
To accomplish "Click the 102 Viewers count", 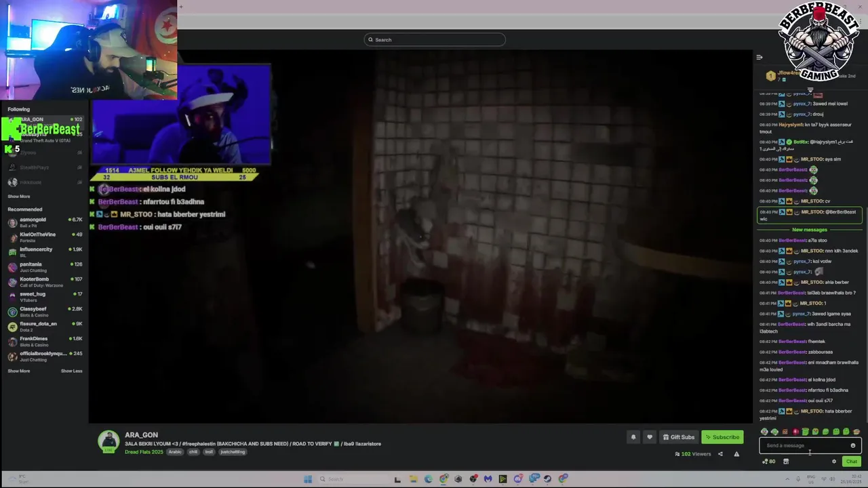I will [693, 454].
